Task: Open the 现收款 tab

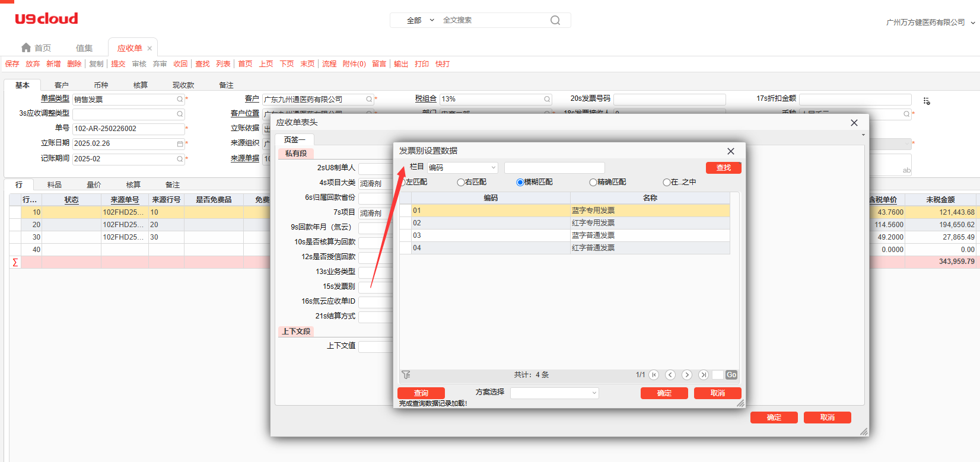Action: click(183, 85)
